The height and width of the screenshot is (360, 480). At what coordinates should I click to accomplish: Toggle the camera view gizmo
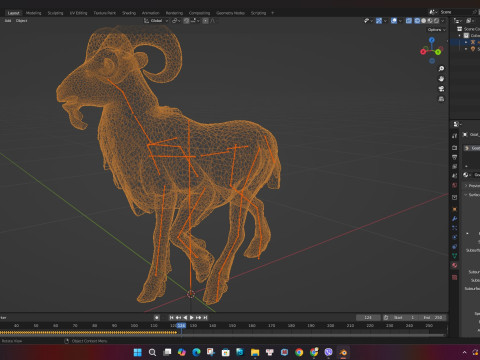[441, 89]
